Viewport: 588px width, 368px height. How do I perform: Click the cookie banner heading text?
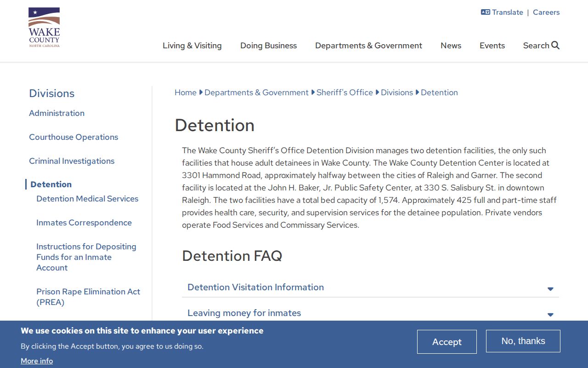pos(142,331)
